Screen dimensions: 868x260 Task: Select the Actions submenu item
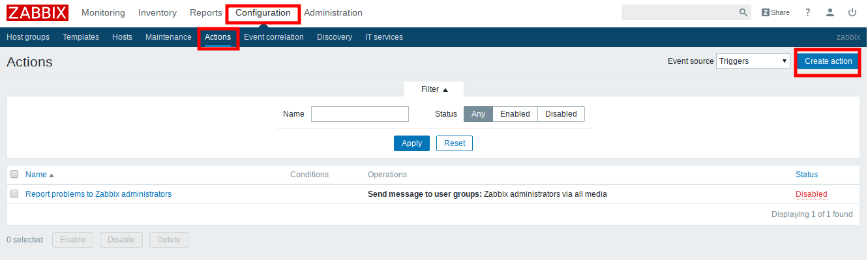click(x=218, y=37)
